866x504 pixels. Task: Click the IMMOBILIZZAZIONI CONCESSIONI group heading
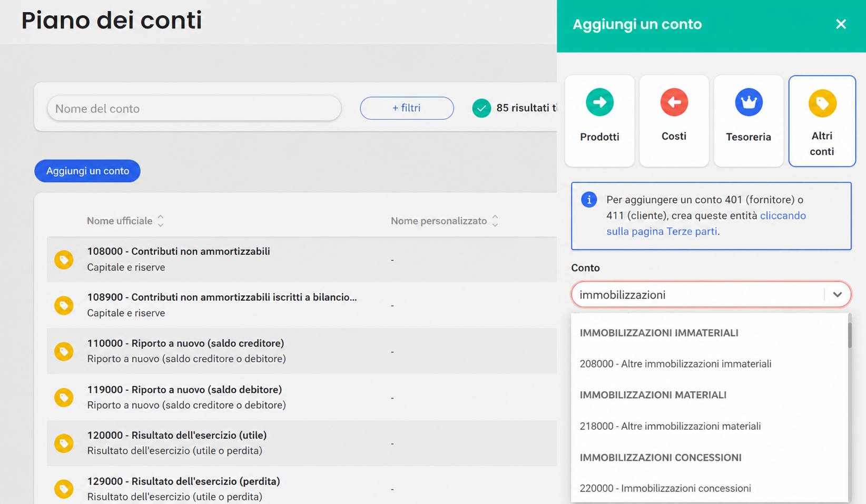pyautogui.click(x=661, y=458)
